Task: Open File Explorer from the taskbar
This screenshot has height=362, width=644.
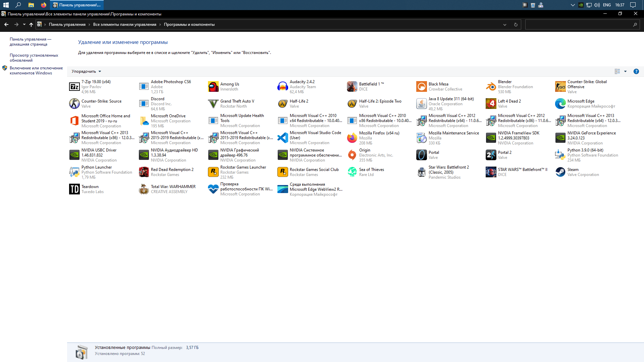Action: 31,5
